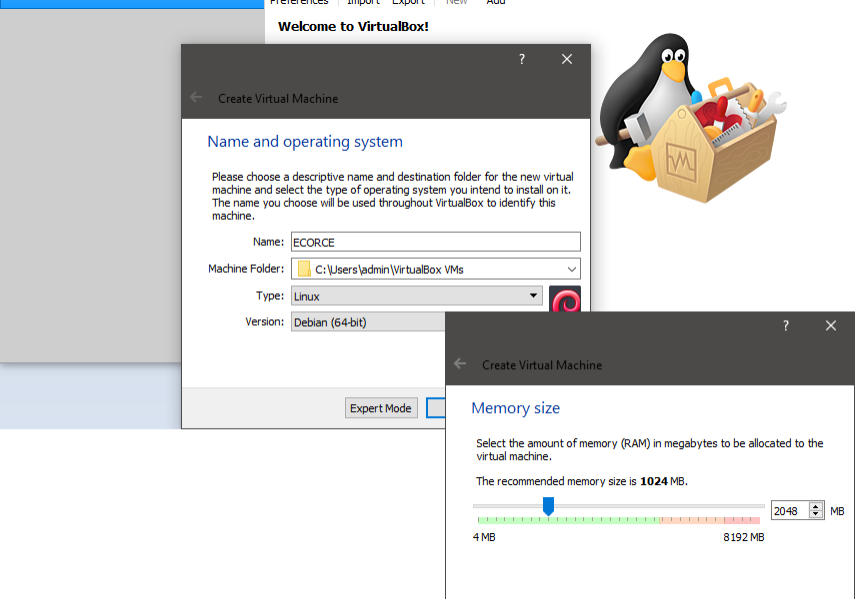Image resolution: width=857 pixels, height=599 pixels.
Task: Click the "Memory size" heading
Action: (x=515, y=408)
